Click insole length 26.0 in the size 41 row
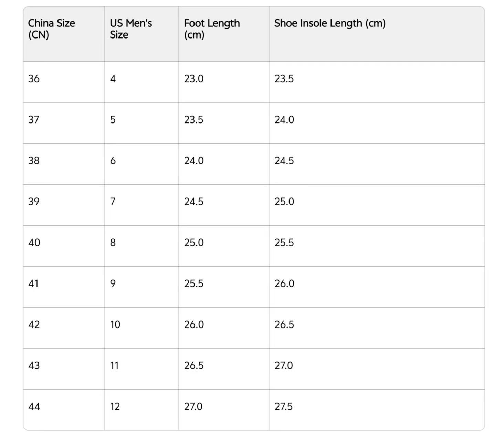The height and width of the screenshot is (440, 504). pos(284,283)
